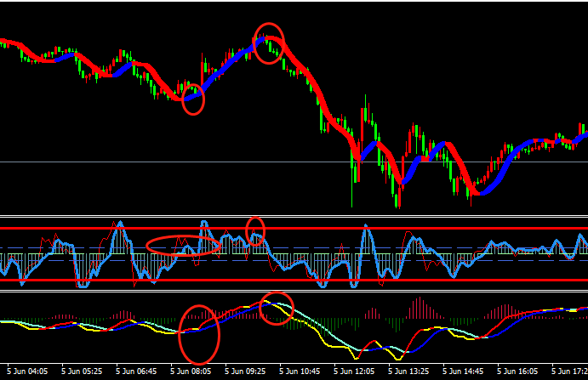Select the thin horizontal price line in the main chart
This screenshot has width=588, height=380.
pyautogui.click(x=85, y=162)
